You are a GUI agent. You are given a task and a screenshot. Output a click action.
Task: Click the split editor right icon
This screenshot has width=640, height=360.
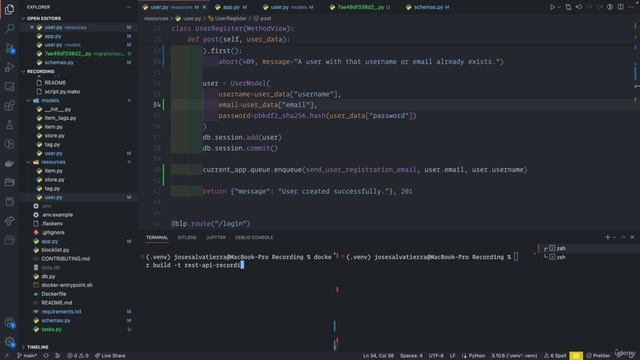pyautogui.click(x=620, y=7)
